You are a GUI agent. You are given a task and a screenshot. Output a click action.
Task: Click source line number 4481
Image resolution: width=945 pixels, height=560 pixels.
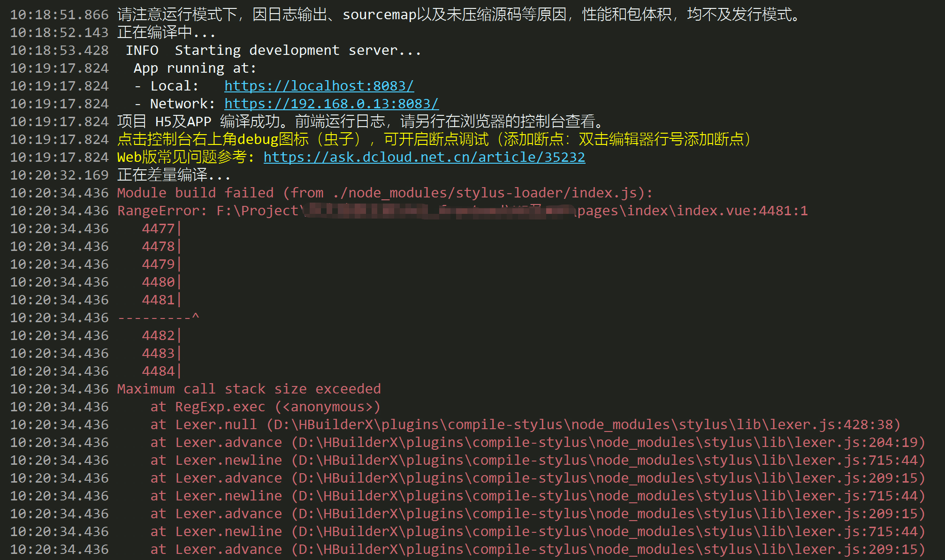coord(159,300)
